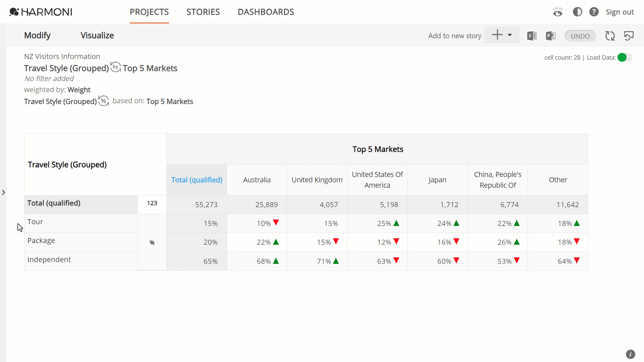Click the 'by' swap axes icon
Image resolution: width=644 pixels, height=362 pixels.
(116, 67)
